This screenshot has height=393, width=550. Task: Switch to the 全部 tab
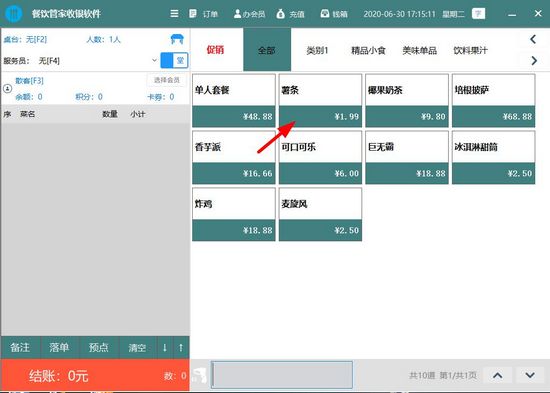point(267,49)
